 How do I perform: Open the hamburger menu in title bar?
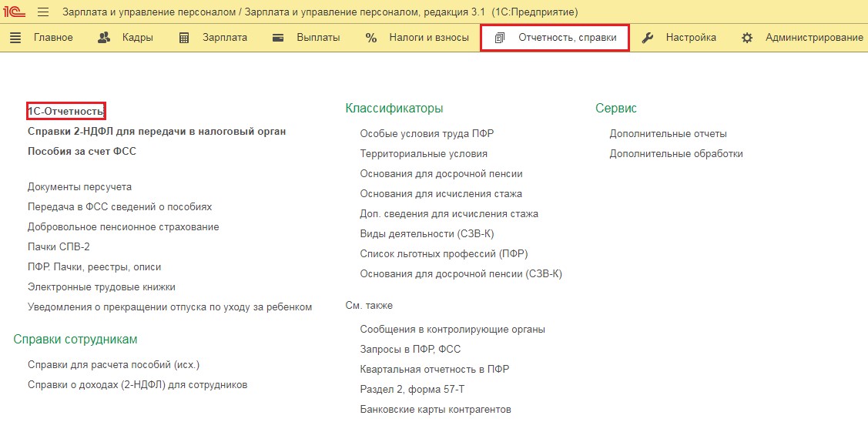[x=43, y=12]
